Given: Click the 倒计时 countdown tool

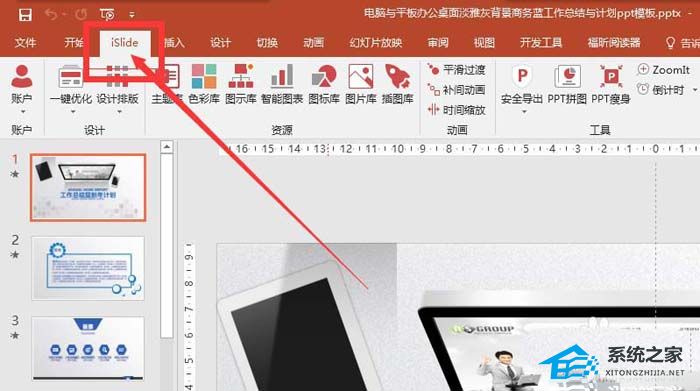Looking at the screenshot, I should pyautogui.click(x=661, y=90).
